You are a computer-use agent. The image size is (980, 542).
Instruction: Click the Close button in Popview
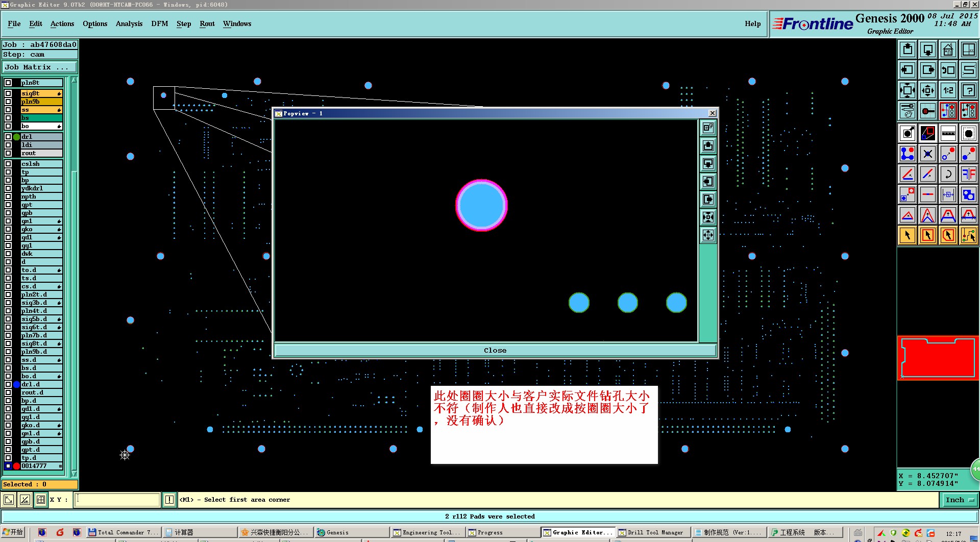coord(495,351)
